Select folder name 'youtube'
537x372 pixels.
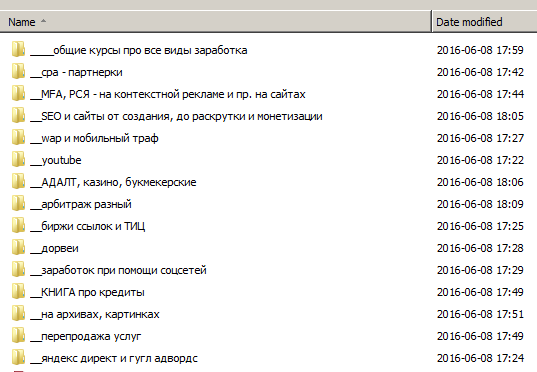[56, 160]
